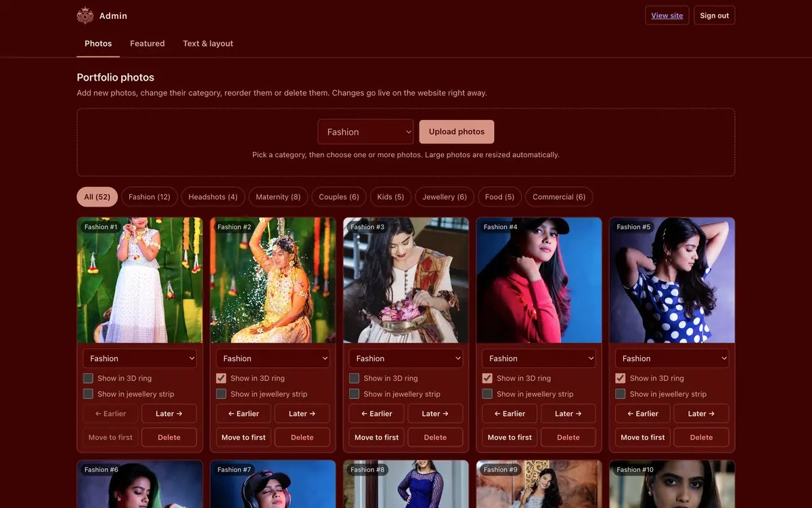Open Fashion #4 photo thumbnail
This screenshot has width=812, height=508.
(x=539, y=280)
